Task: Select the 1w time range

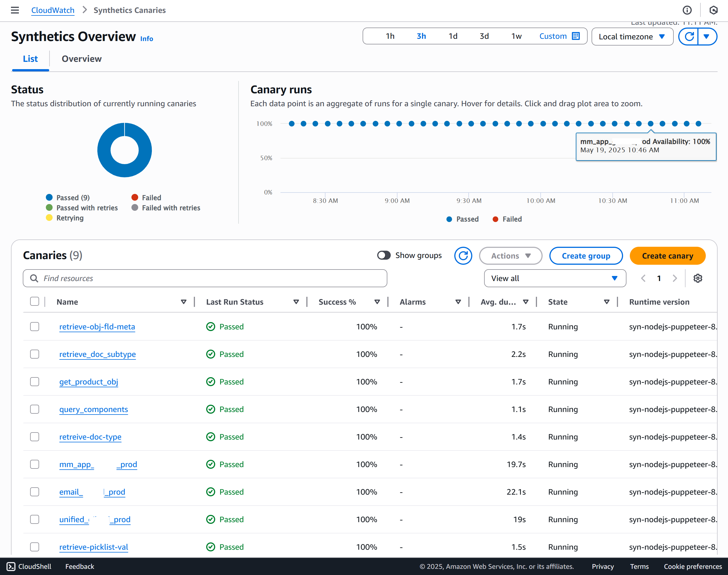Action: pos(516,36)
